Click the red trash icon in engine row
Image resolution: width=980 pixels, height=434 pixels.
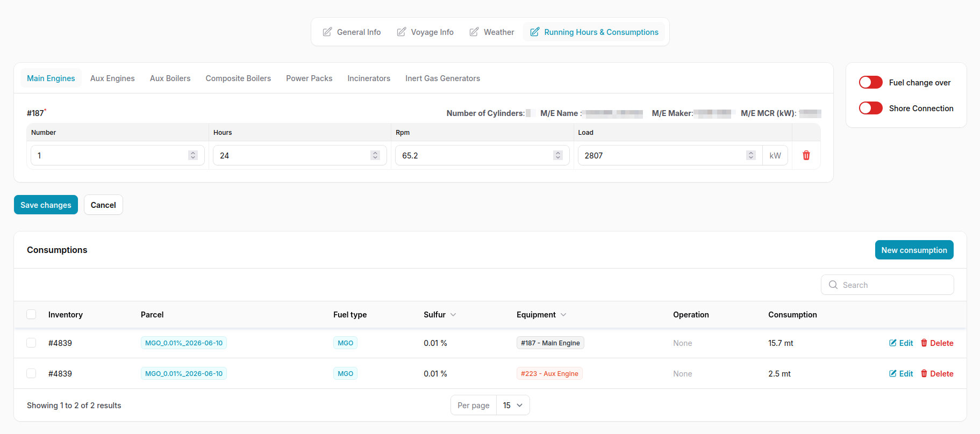[x=806, y=155]
